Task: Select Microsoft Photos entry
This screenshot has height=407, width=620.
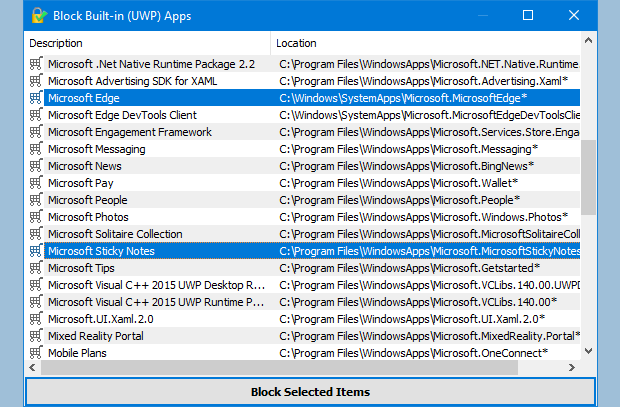Action: [x=88, y=217]
